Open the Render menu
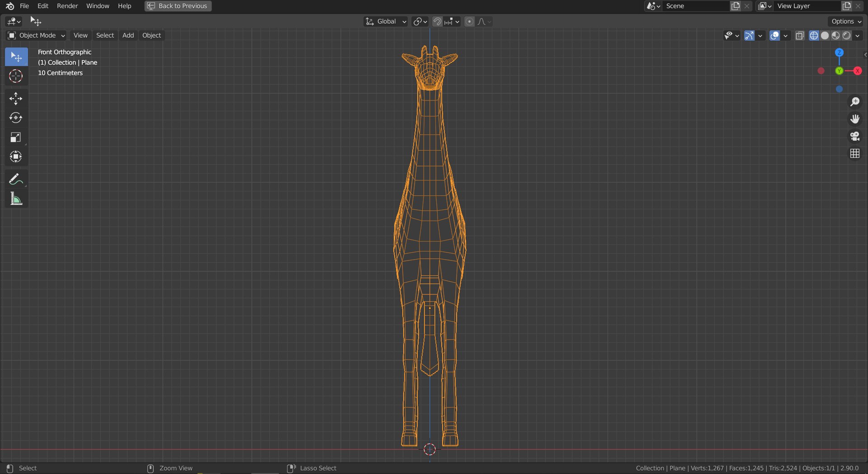Image resolution: width=868 pixels, height=474 pixels. pos(67,6)
